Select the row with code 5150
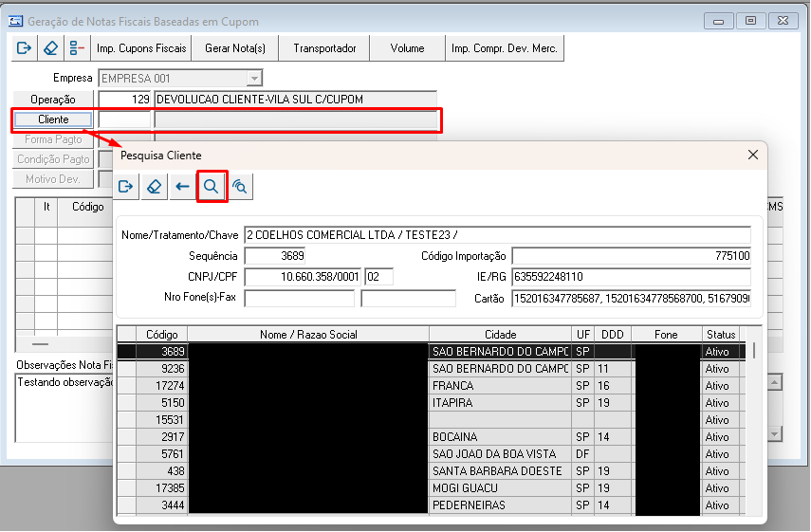Viewport: 811px width, 532px height. pos(432,403)
